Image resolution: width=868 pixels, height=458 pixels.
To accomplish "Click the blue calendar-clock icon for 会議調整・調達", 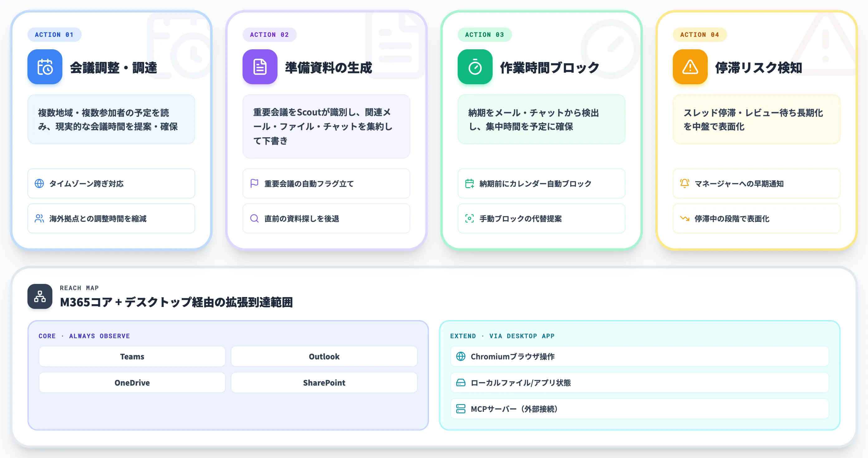I will (x=45, y=67).
